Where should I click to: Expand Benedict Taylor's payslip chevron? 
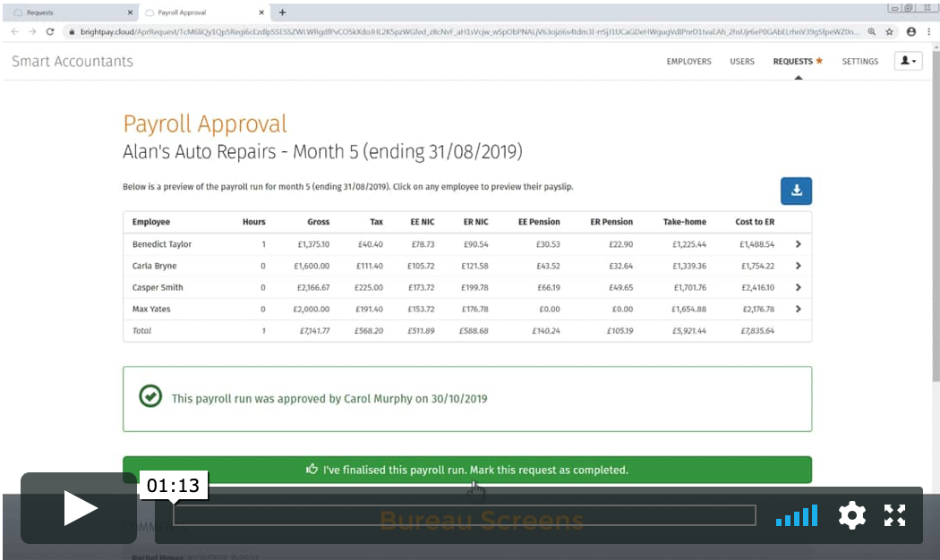(798, 243)
